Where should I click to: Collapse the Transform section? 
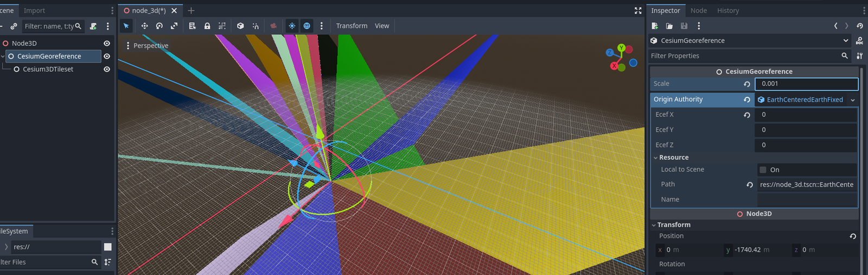point(653,225)
